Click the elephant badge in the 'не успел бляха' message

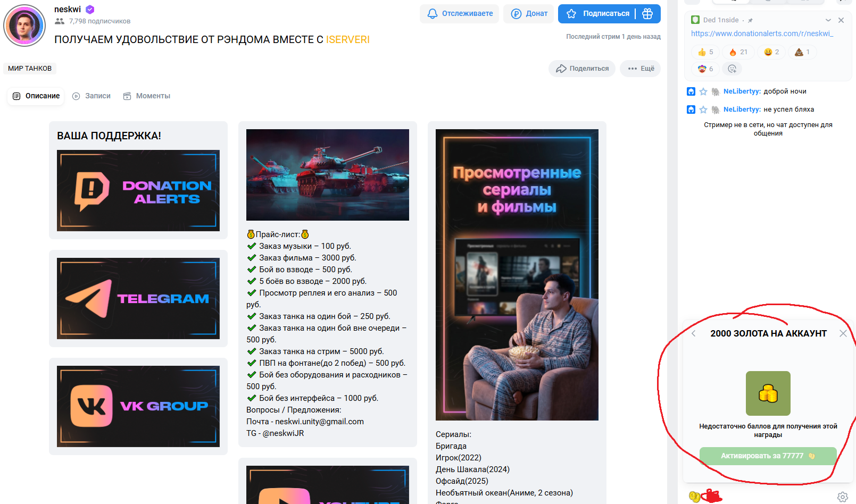coord(716,110)
